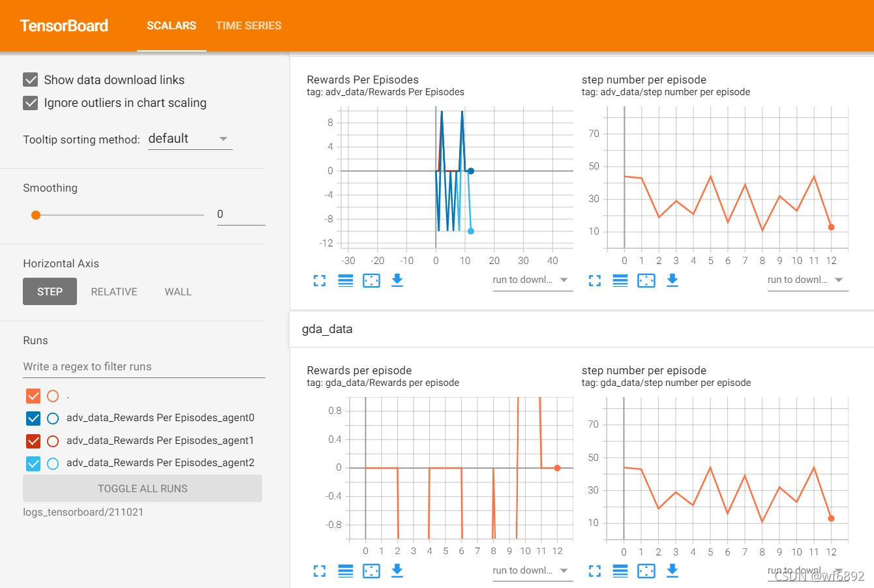Expand the adv_data Rewards Per Episodes chart to full size

tap(320, 280)
